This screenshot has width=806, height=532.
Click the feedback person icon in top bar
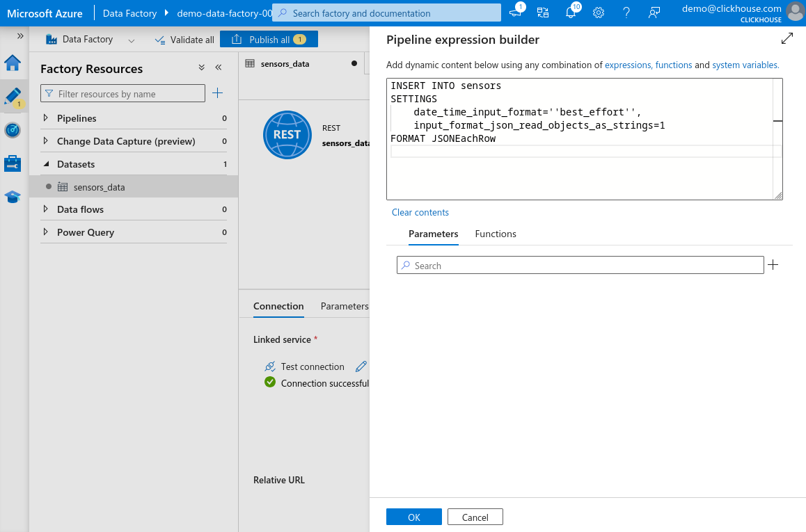click(x=654, y=12)
